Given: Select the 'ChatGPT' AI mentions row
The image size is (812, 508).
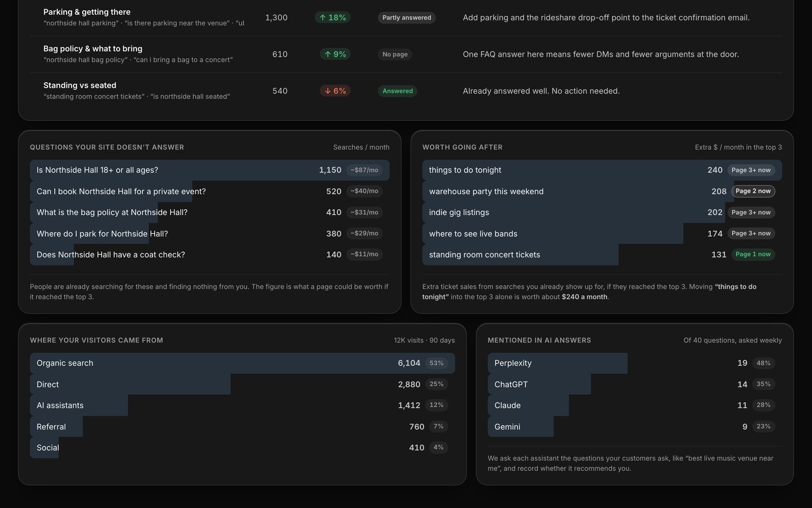Looking at the screenshot, I should (x=635, y=385).
